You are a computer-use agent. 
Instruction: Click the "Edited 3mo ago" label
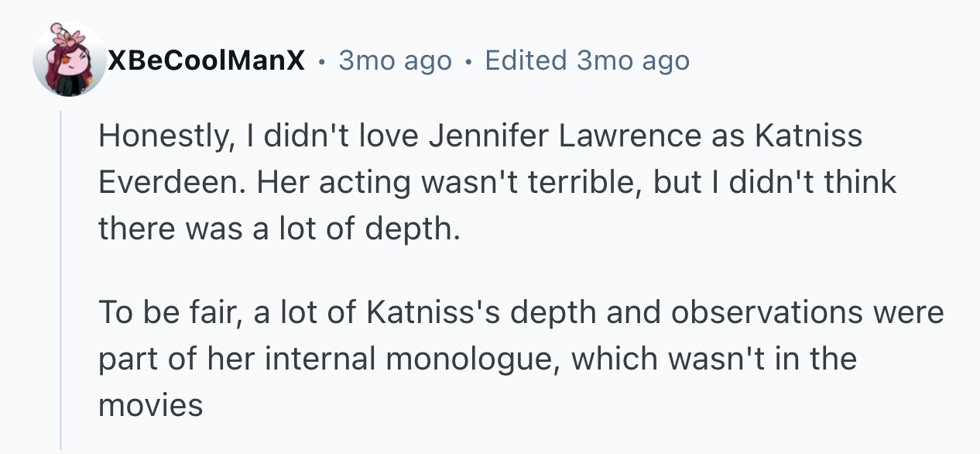click(587, 60)
